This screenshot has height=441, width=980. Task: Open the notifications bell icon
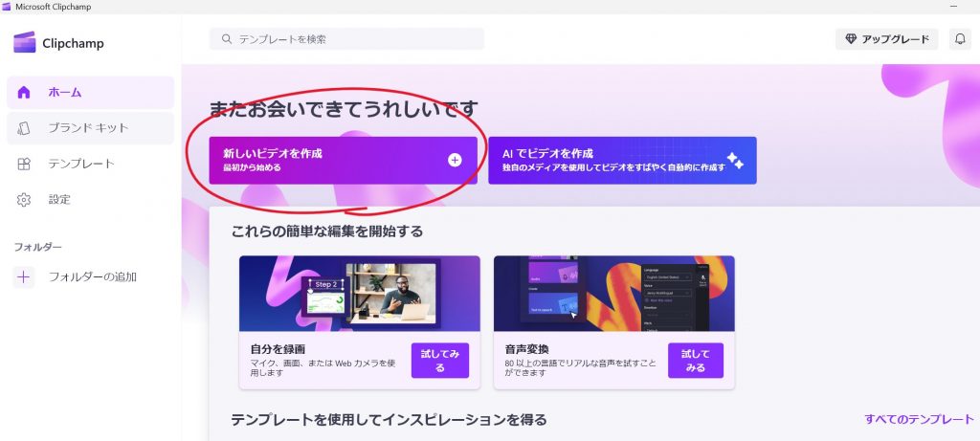click(960, 38)
